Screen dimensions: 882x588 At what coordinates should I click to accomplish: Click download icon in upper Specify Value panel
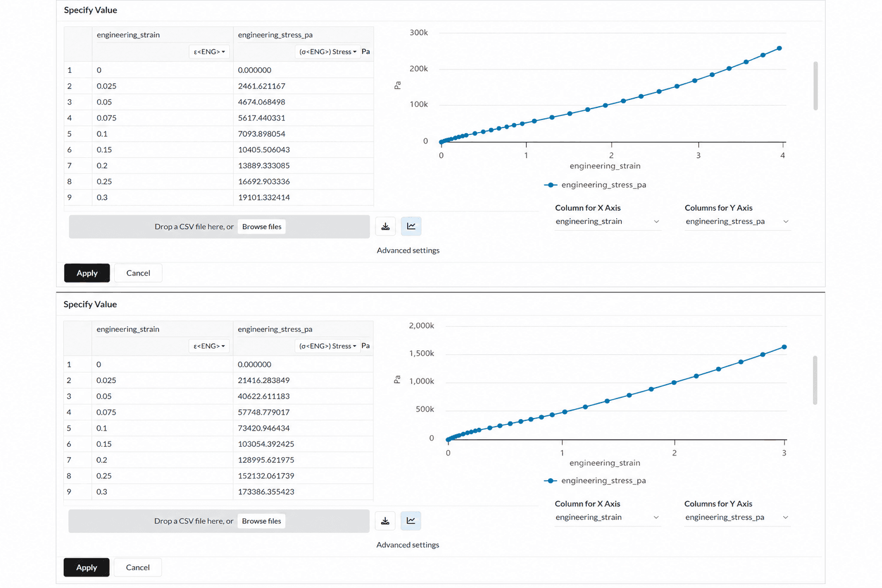click(x=385, y=226)
